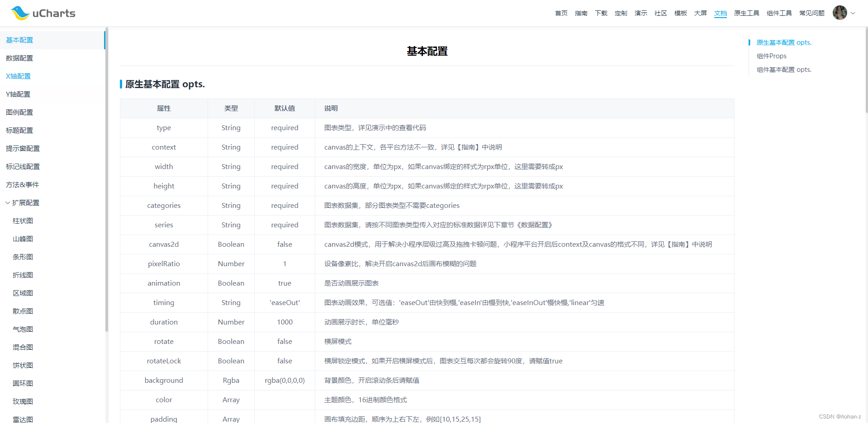Open the Y轴配置 sidebar entry
The width and height of the screenshot is (868, 423).
18,94
